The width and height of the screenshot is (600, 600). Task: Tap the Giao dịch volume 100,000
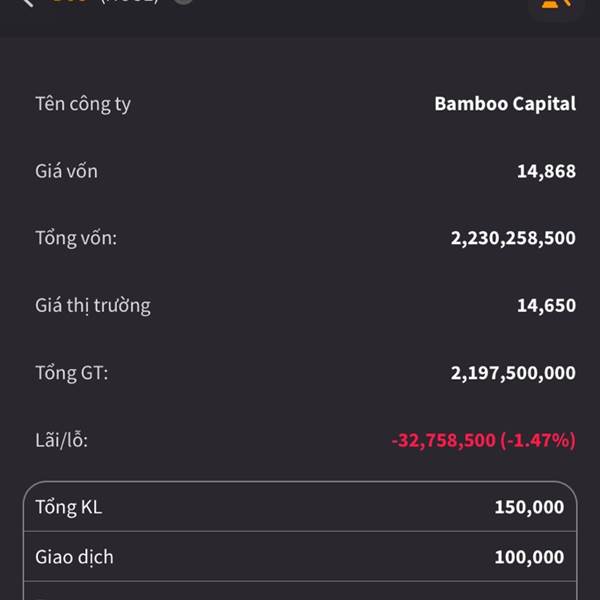(529, 557)
